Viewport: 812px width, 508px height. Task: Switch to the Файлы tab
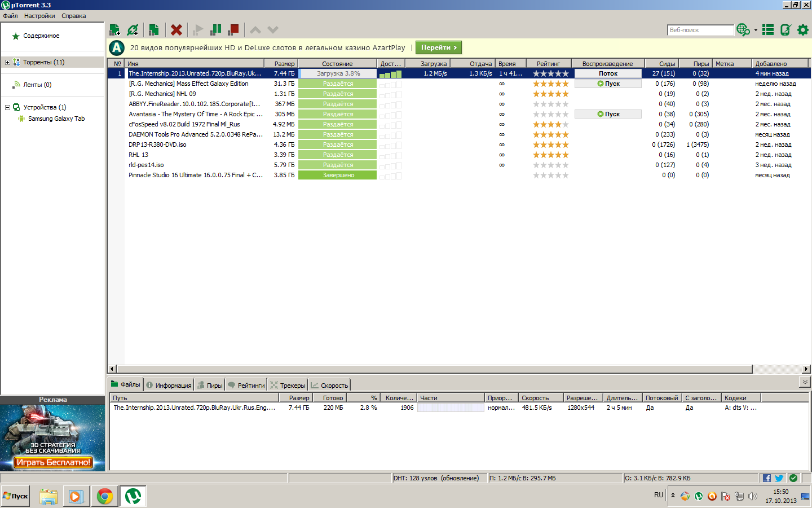125,384
